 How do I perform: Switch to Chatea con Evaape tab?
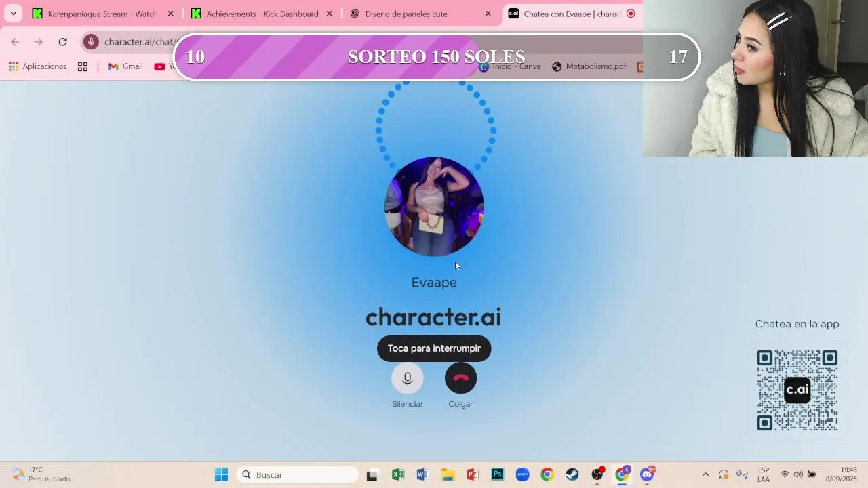click(572, 14)
